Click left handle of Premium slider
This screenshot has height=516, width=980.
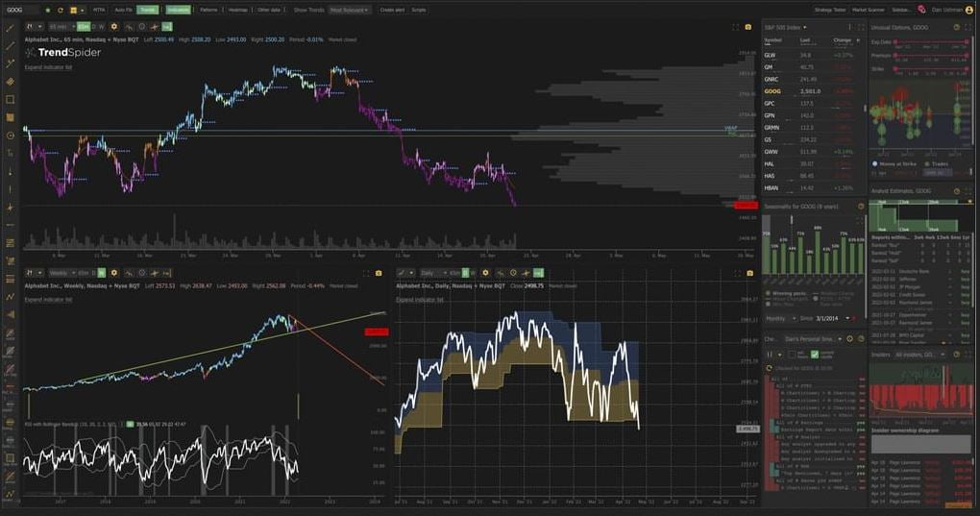pos(895,56)
